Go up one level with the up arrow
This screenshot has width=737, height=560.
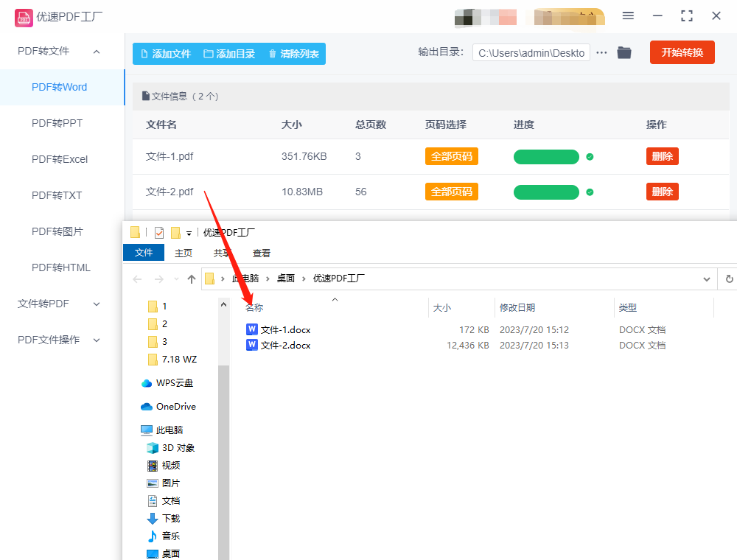click(192, 279)
